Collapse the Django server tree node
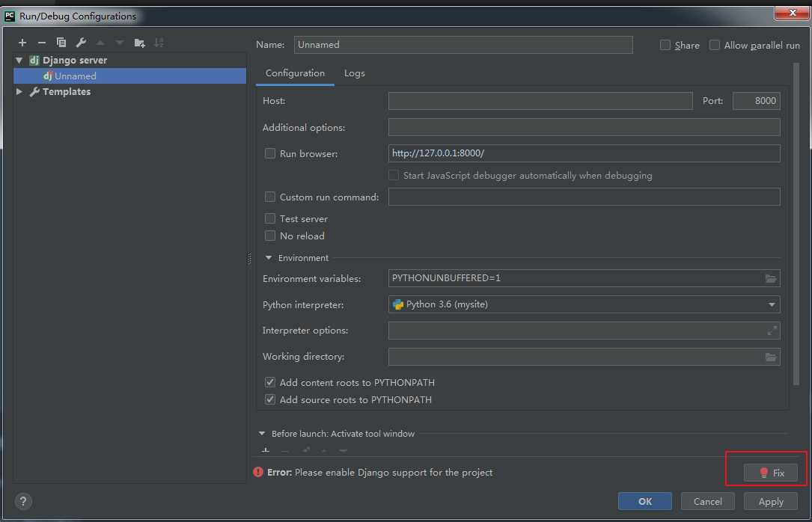Viewport: 812px width, 522px height. [19, 60]
